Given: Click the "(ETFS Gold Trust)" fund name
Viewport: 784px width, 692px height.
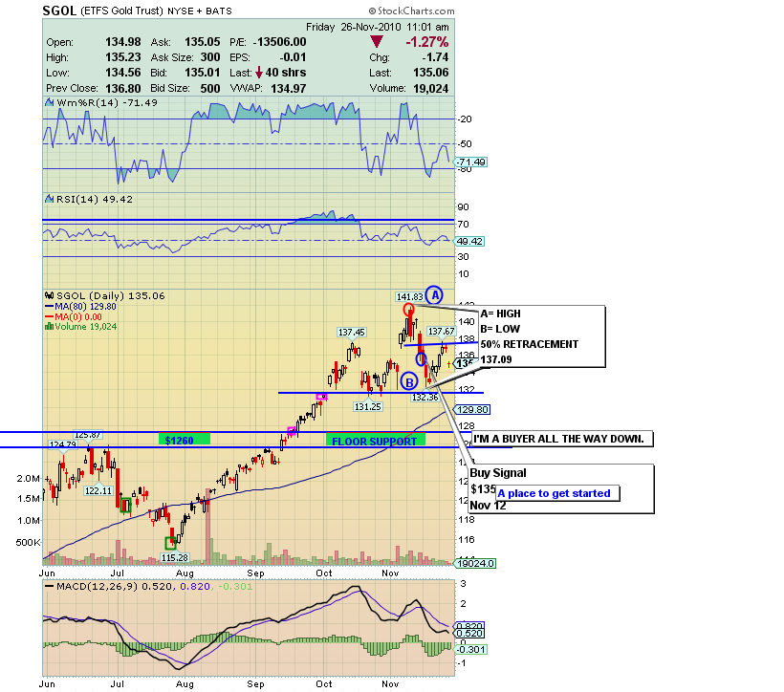Looking at the screenshot, I should (x=121, y=11).
